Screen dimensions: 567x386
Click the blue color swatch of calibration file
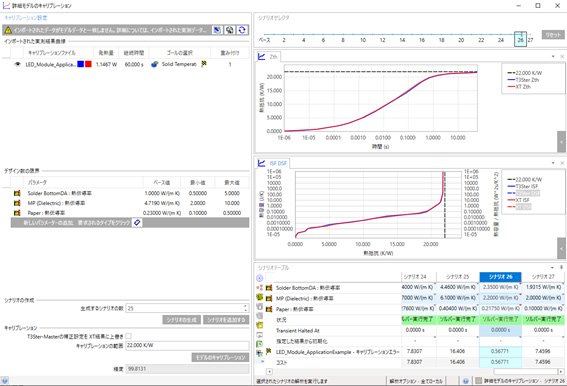[81, 64]
